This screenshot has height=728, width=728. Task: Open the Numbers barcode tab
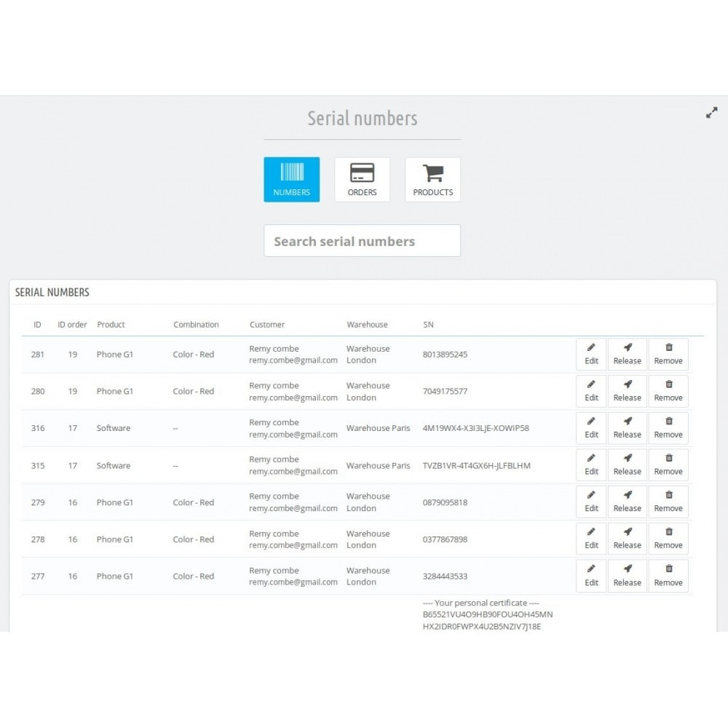[x=292, y=180]
